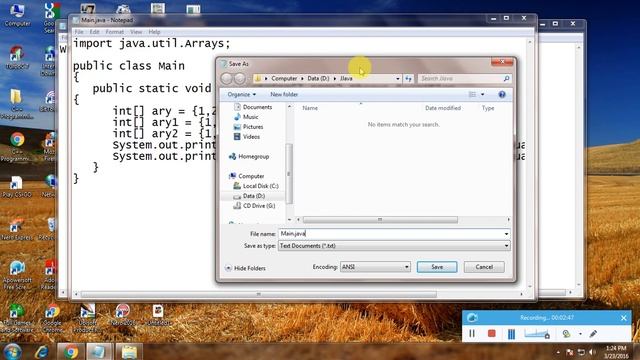Open the Save as type dropdown
Viewport: 640px width, 360px height.
pos(394,246)
